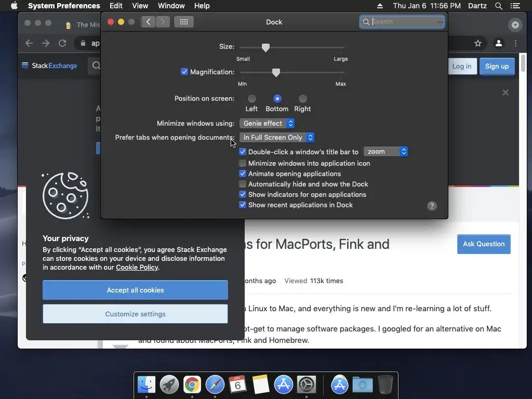Open Notification Center list icon
The height and width of the screenshot is (399, 532).
(x=515, y=6)
